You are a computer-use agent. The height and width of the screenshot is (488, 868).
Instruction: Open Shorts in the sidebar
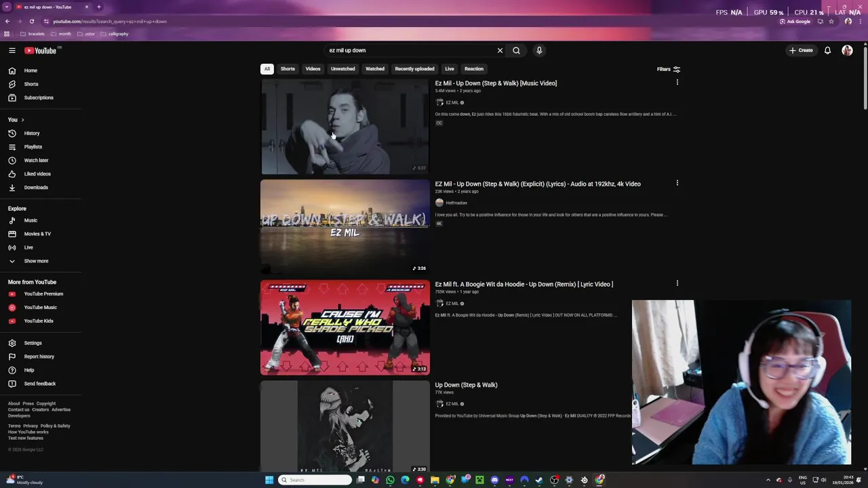point(41,84)
